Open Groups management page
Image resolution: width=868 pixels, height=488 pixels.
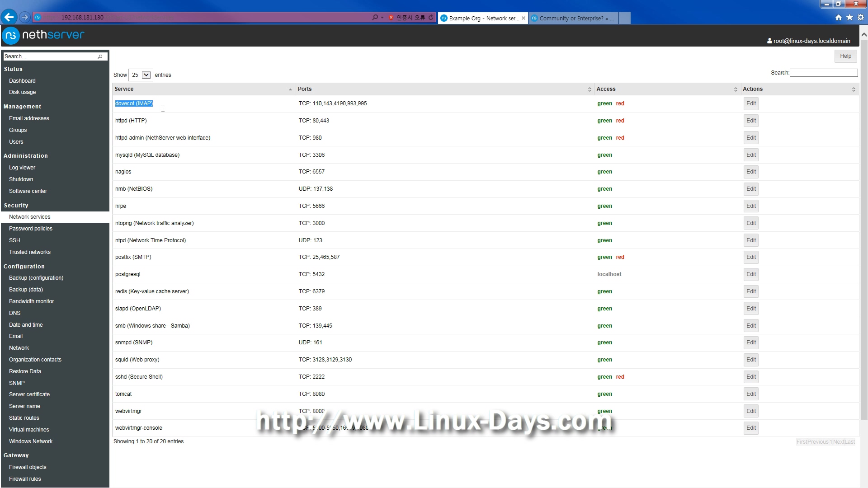18,130
